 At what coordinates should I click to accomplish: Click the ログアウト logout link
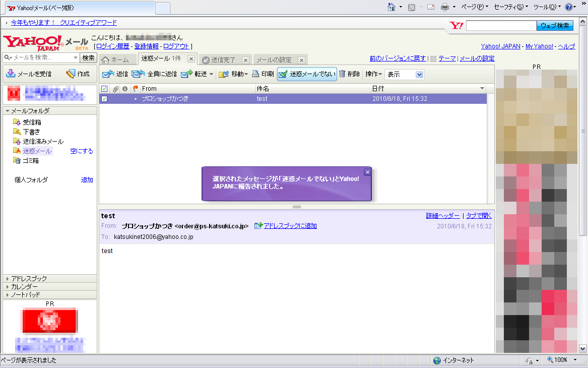176,46
